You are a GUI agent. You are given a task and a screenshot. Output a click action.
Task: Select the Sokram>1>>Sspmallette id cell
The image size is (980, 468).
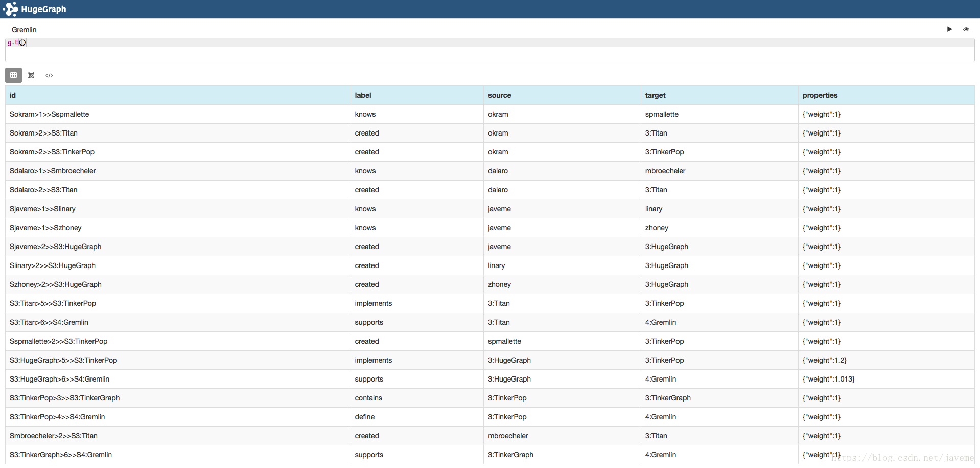(x=178, y=114)
